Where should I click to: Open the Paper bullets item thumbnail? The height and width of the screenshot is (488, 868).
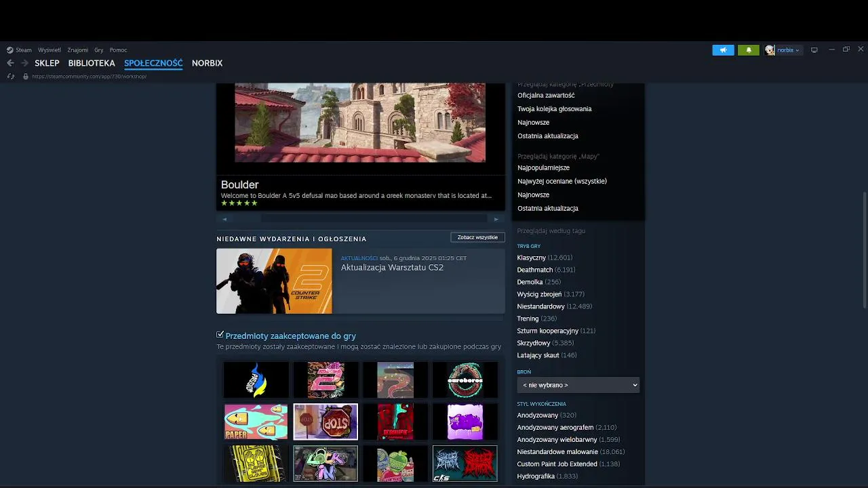256,422
